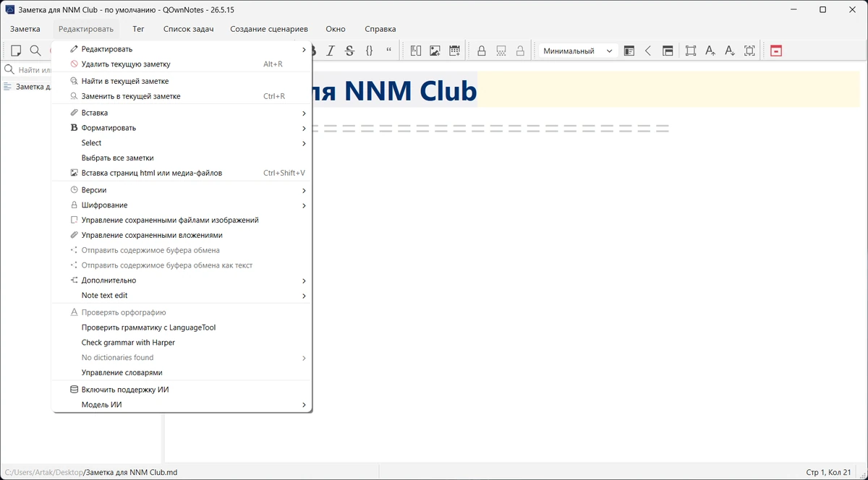The image size is (868, 480).
Task: Click the insert image toolbar icon
Action: point(435,51)
